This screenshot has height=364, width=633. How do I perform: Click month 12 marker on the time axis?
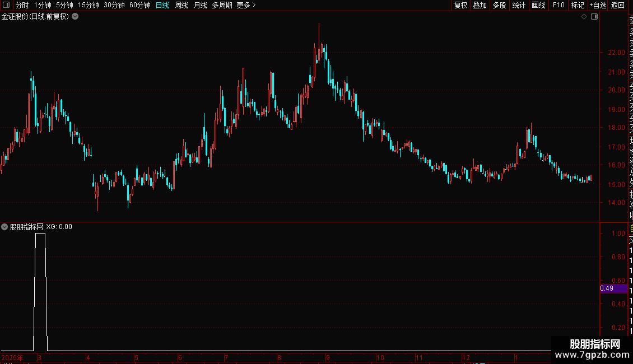(466, 357)
